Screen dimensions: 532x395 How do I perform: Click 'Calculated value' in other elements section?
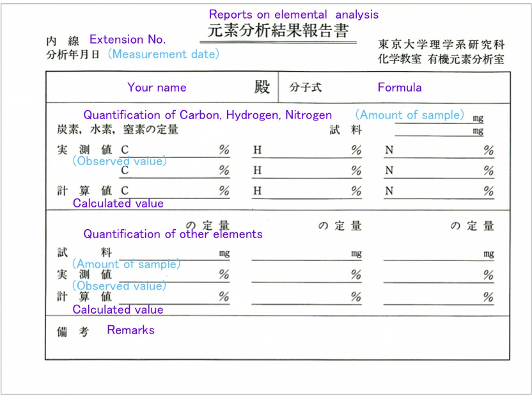point(118,309)
